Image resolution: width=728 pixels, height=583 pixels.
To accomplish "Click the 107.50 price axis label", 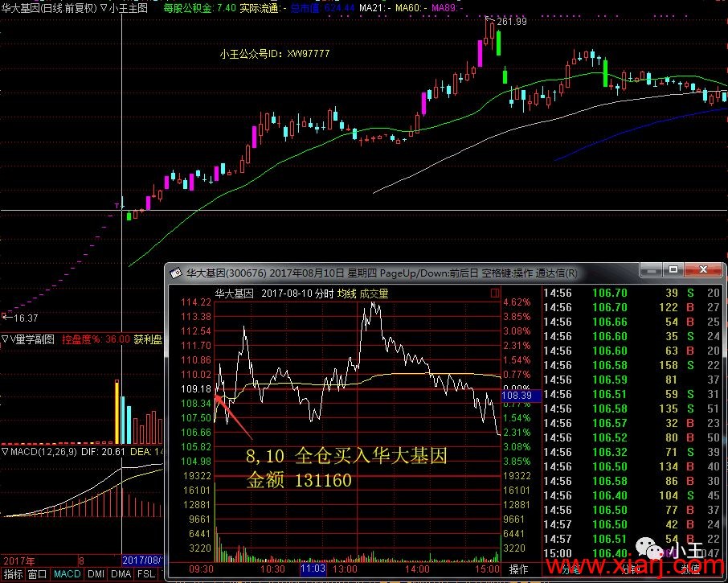I will [196, 417].
